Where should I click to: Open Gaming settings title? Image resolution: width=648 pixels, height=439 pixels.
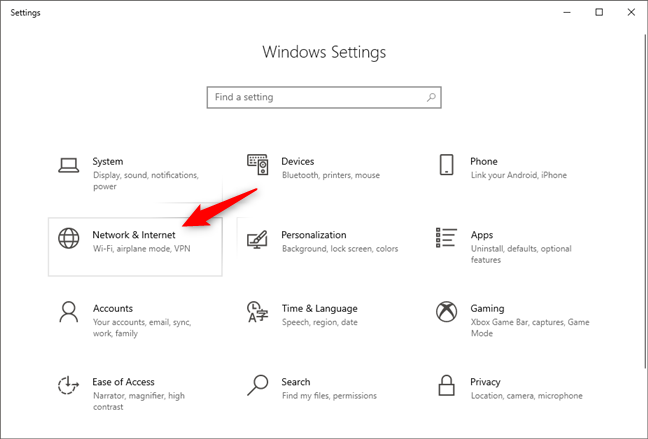click(x=487, y=308)
